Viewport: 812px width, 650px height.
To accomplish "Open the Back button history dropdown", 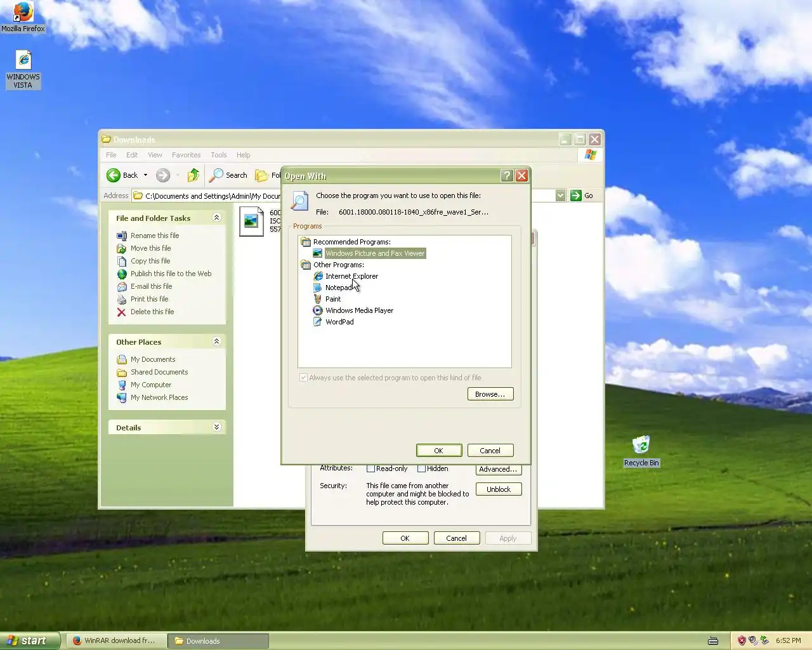I will pos(145,175).
